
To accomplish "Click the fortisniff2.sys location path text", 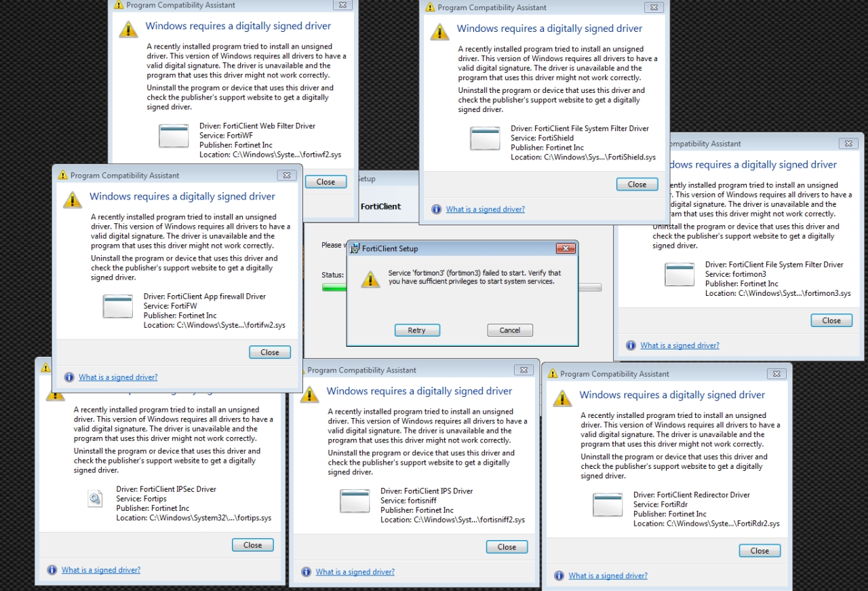I will click(453, 520).
